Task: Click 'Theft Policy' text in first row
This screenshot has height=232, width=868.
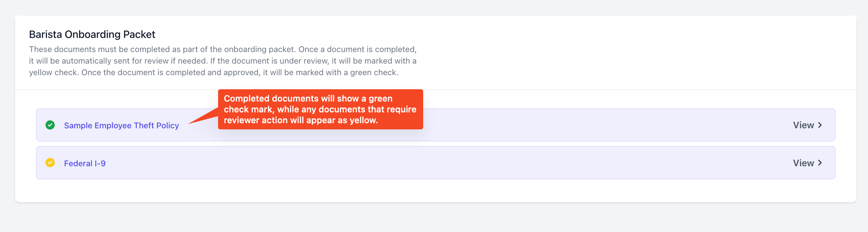Action: [156, 125]
